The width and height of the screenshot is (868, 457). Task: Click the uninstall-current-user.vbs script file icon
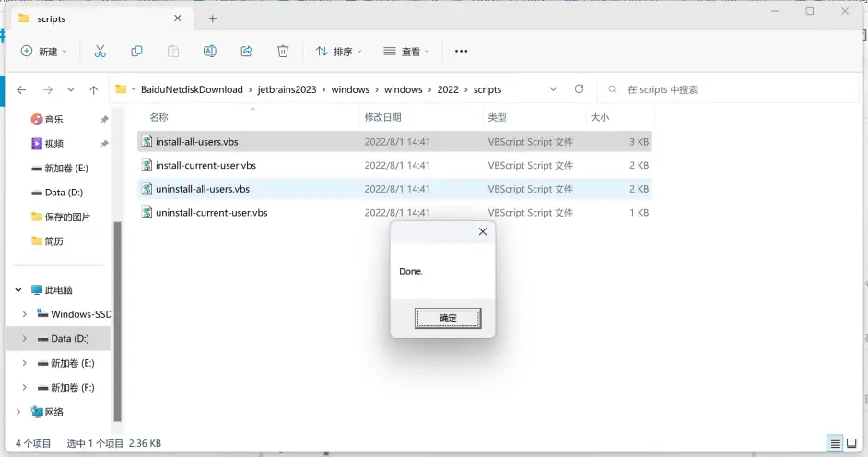[x=147, y=212]
